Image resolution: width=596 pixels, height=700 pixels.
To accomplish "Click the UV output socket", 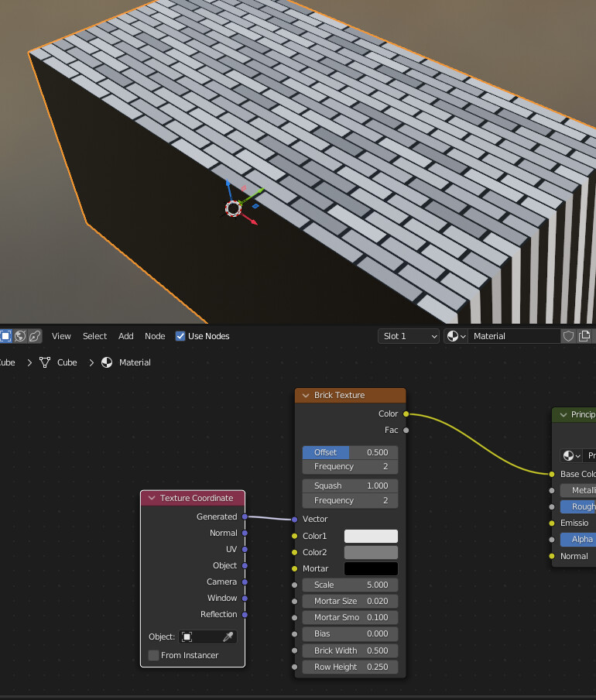I will click(x=245, y=549).
